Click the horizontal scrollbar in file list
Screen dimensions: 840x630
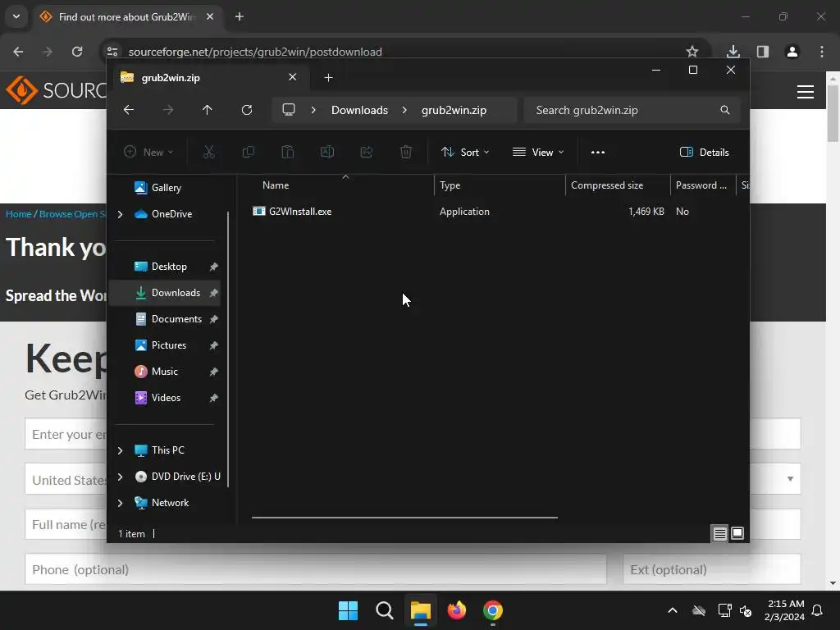[x=404, y=518]
